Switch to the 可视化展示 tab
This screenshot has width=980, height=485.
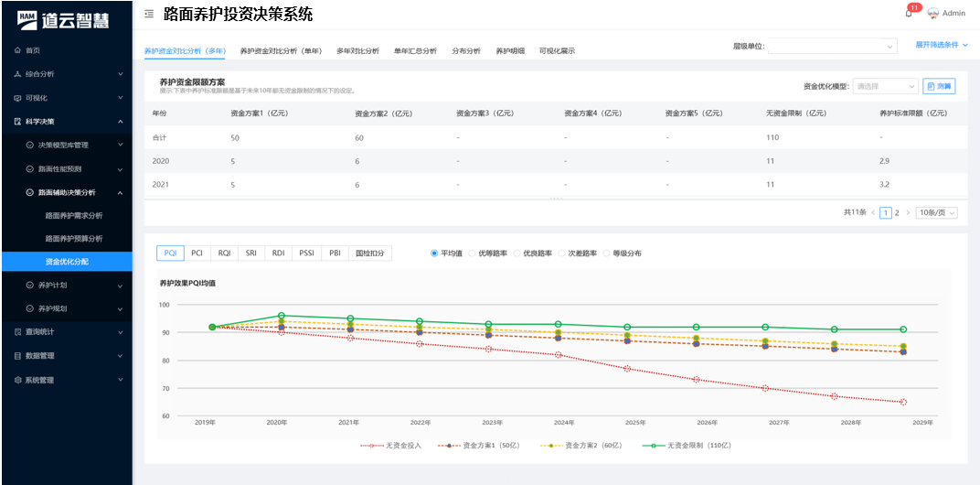click(x=557, y=51)
